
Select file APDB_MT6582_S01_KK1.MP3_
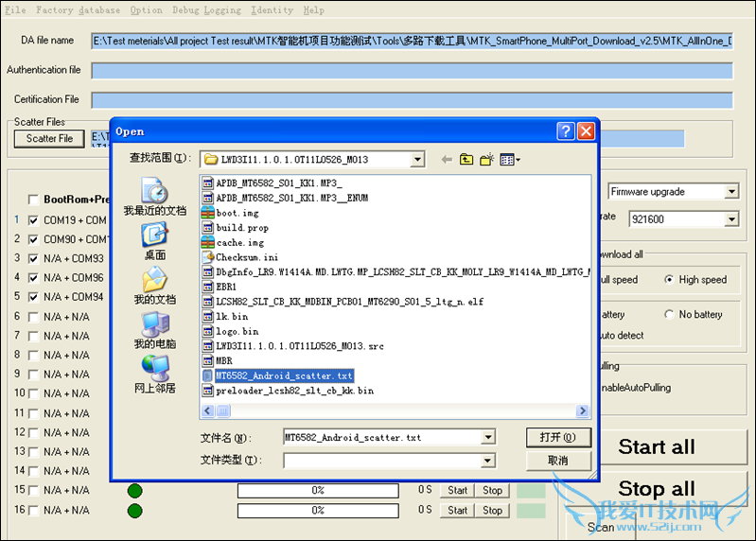point(273,183)
